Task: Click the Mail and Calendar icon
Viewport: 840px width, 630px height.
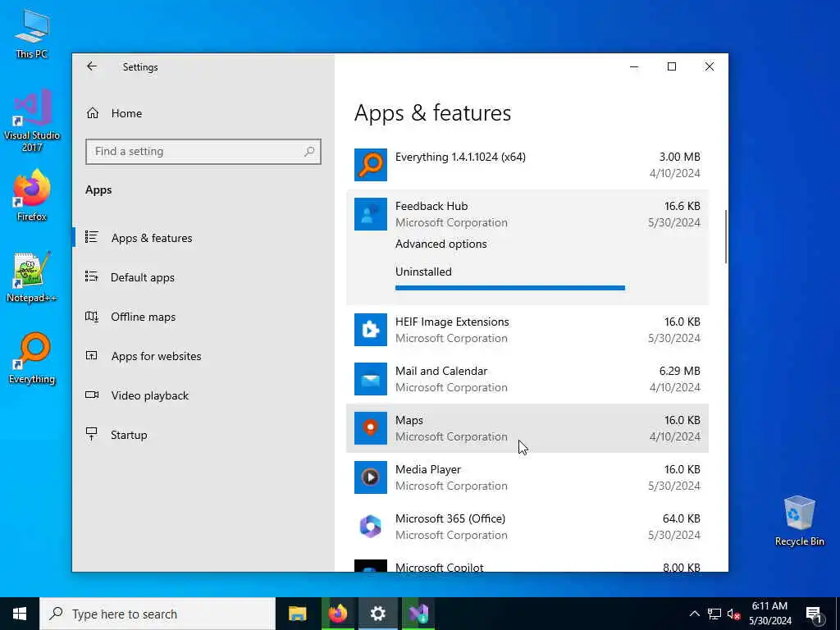Action: point(371,379)
